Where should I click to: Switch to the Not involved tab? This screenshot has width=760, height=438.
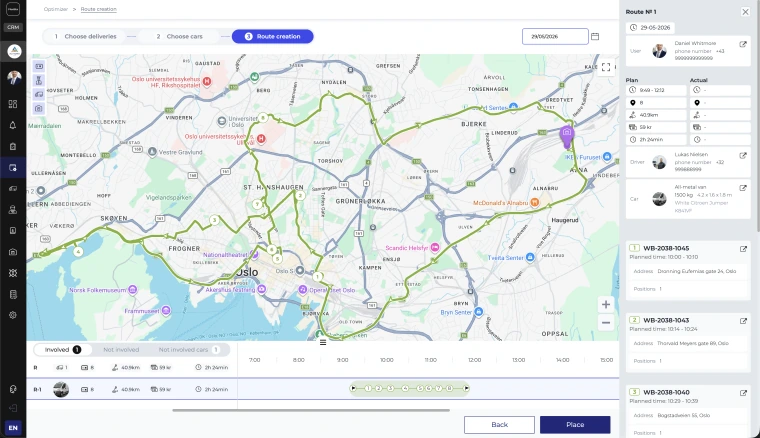(x=121, y=349)
